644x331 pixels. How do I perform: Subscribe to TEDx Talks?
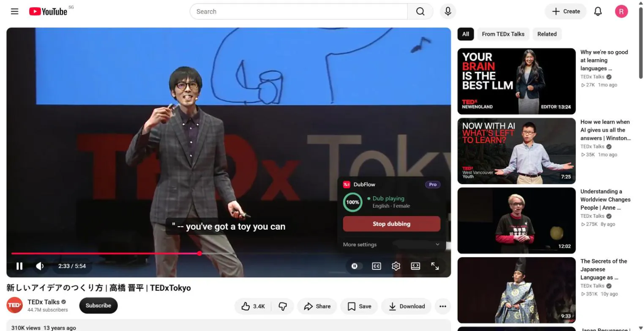(98, 306)
